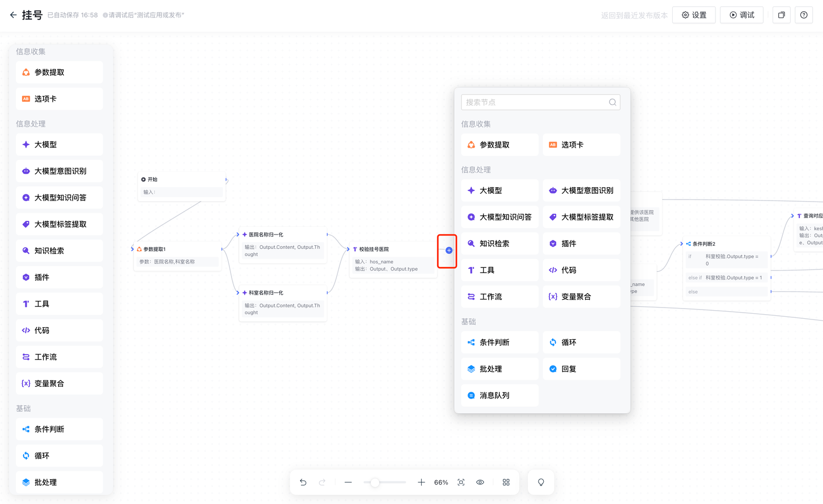Expand the 条件判断2 node arrow

682,244
